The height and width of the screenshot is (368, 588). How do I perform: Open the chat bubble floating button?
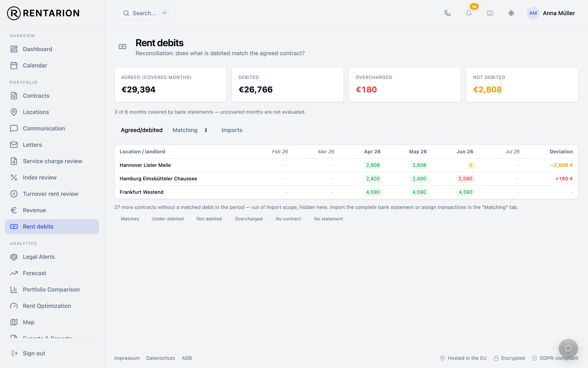568,349
